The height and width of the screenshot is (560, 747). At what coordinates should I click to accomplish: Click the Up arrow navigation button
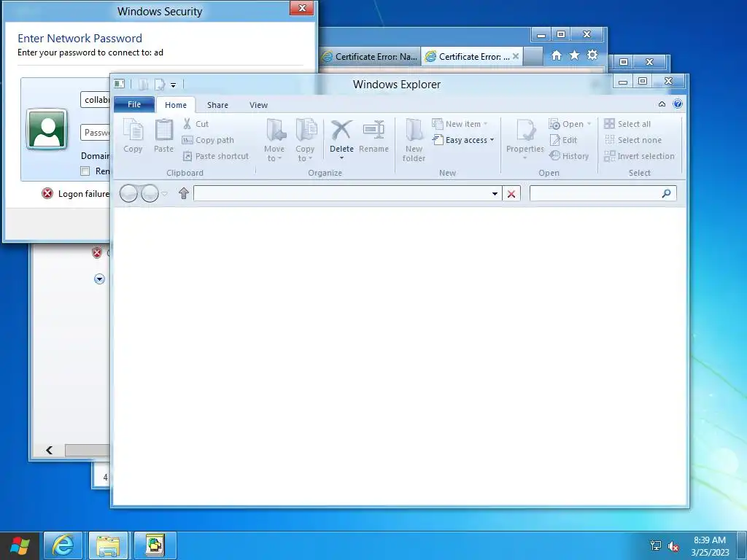point(184,193)
